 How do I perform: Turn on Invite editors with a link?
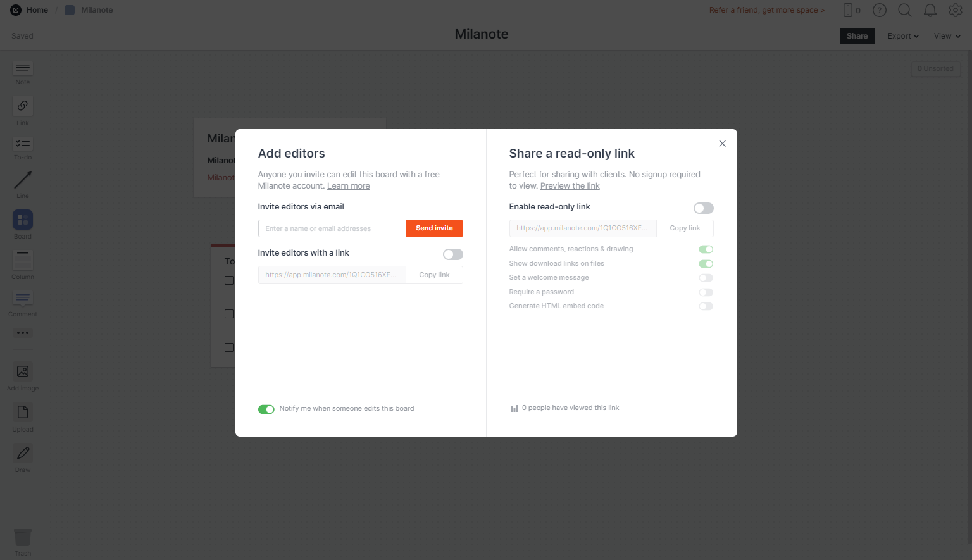(453, 254)
